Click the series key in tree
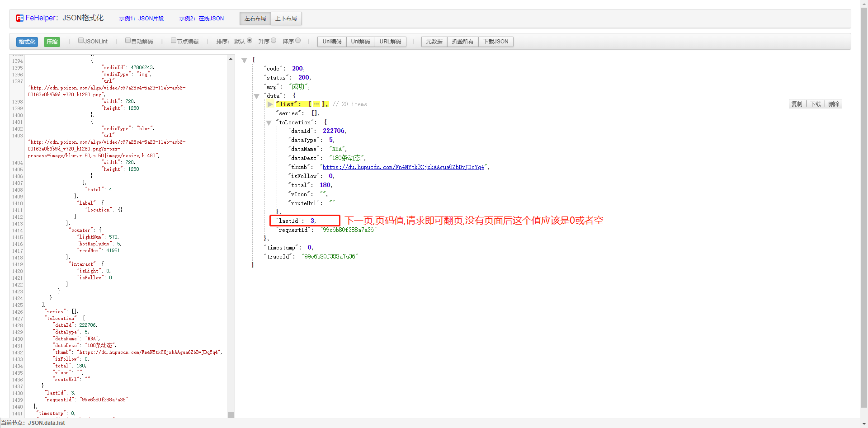Image resolution: width=868 pixels, height=428 pixels. click(x=288, y=113)
